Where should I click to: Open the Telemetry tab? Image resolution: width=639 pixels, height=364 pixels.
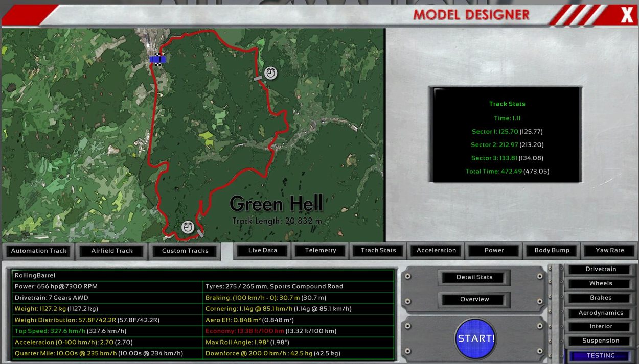click(x=321, y=250)
